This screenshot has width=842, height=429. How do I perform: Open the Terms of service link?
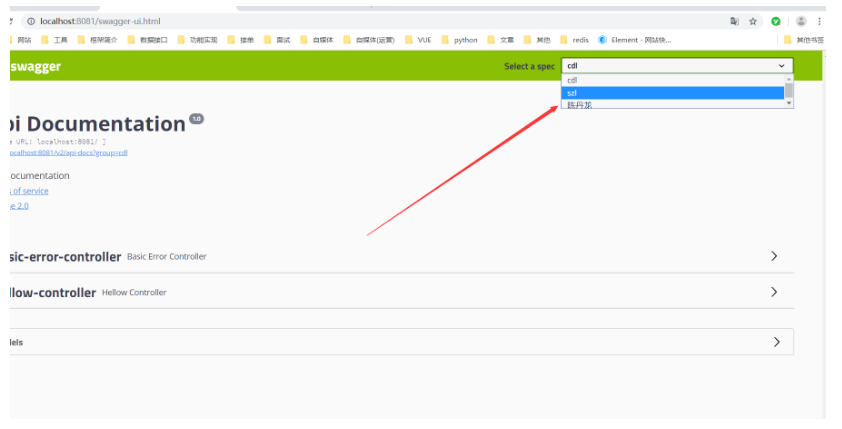tap(29, 191)
